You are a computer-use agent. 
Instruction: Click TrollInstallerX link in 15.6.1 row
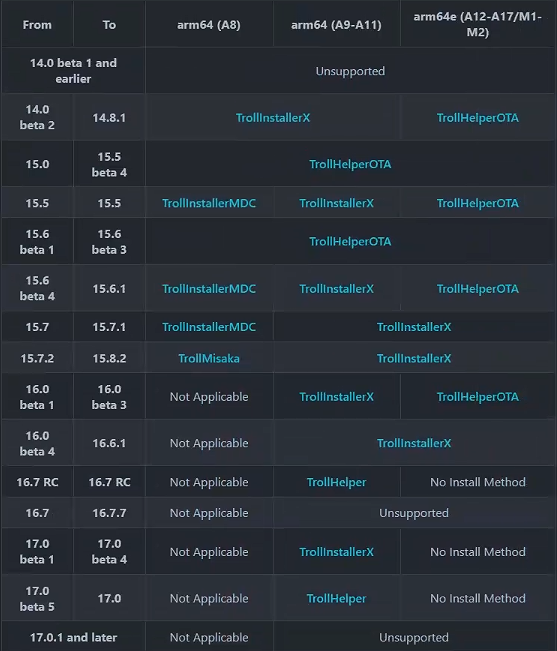pos(336,289)
